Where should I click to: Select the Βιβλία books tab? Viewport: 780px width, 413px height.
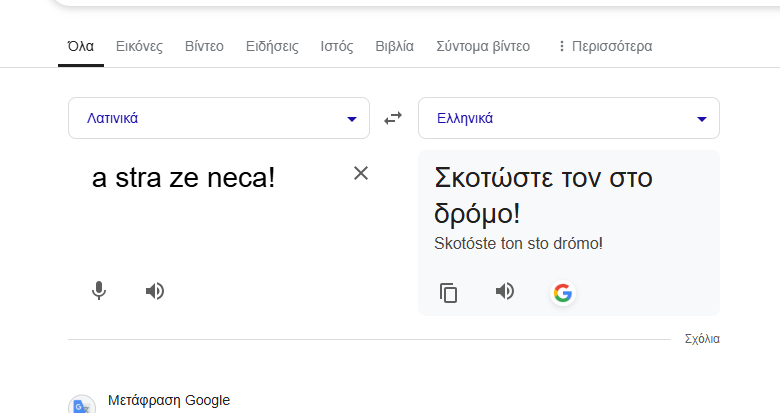394,46
